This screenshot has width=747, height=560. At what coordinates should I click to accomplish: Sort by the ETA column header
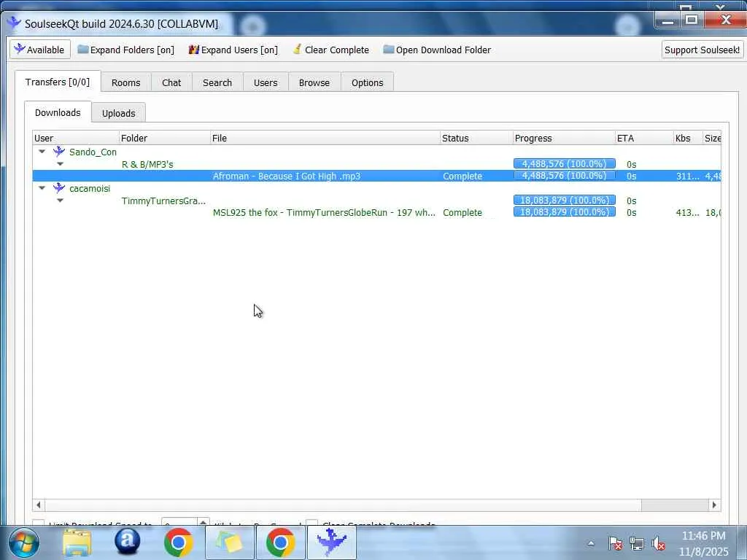(644, 138)
